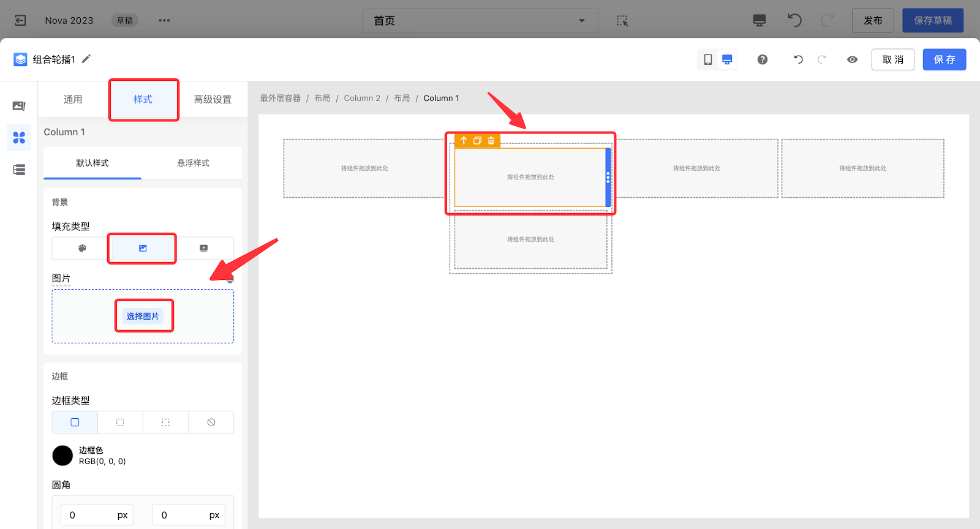
Task: Click the pencil icon beside 组合轮播1
Action: (86, 59)
